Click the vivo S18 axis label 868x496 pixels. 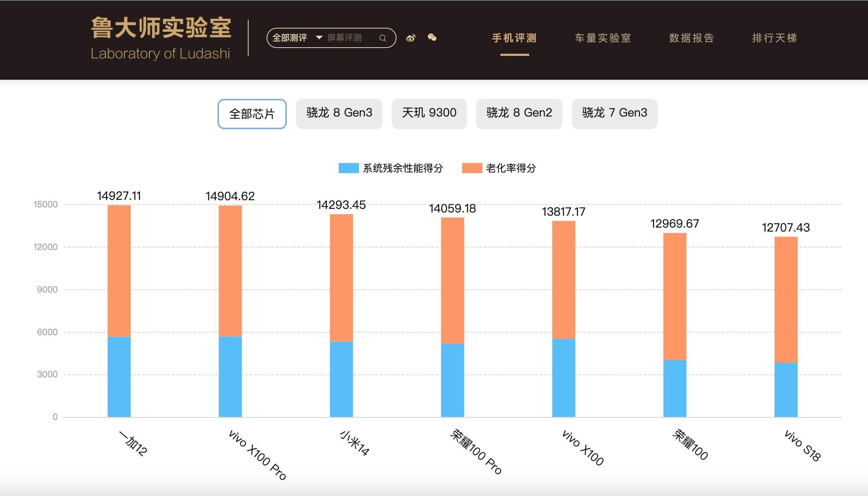(803, 446)
